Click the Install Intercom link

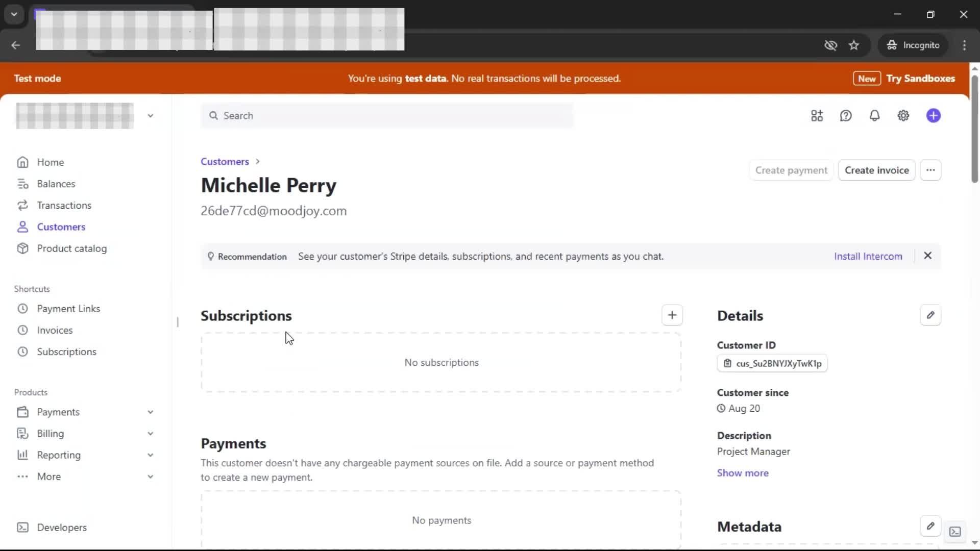click(868, 256)
